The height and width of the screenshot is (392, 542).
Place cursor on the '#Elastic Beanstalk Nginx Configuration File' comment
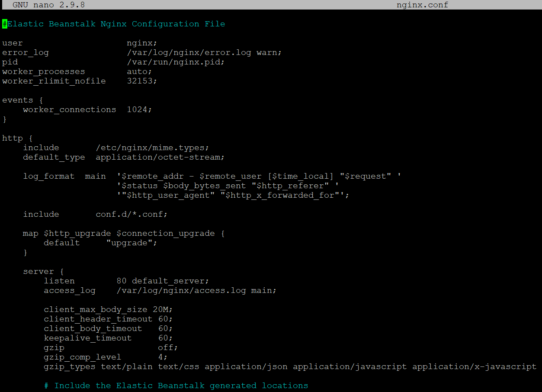(x=114, y=24)
